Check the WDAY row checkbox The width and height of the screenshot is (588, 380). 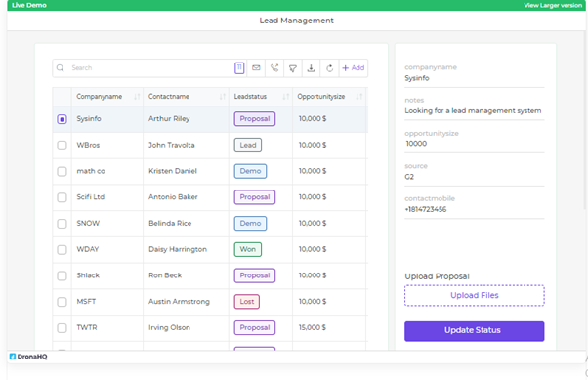point(62,249)
